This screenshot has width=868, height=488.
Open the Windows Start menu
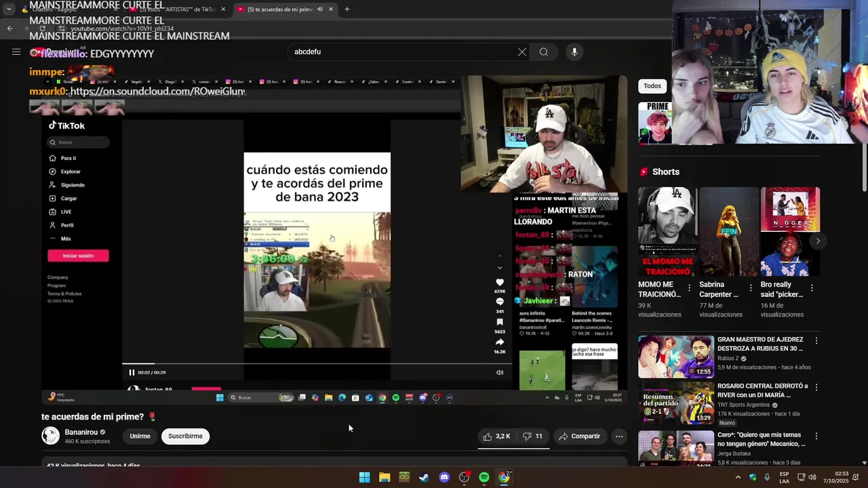click(x=364, y=477)
